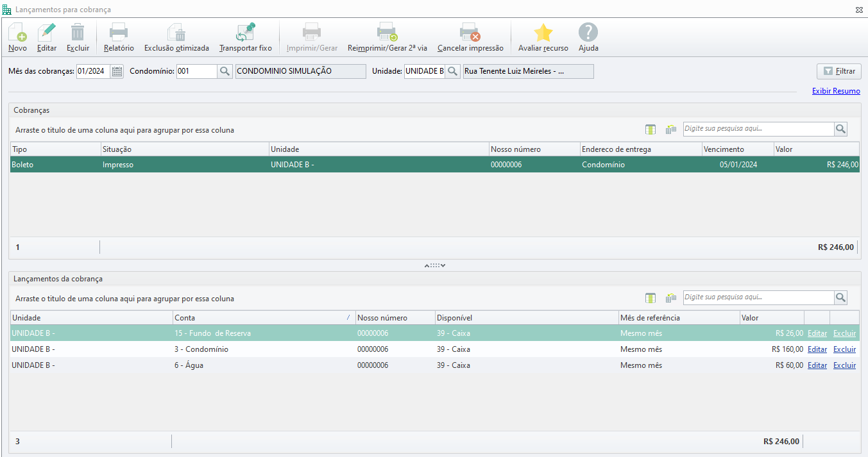Select the 3 - Condomínio lançamento row
Image resolution: width=868 pixels, height=457 pixels.
click(x=435, y=349)
